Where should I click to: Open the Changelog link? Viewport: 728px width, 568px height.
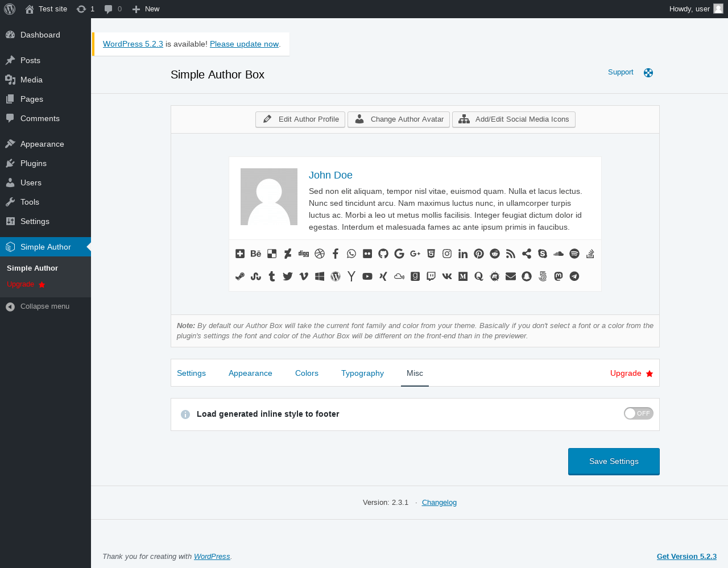(439, 503)
